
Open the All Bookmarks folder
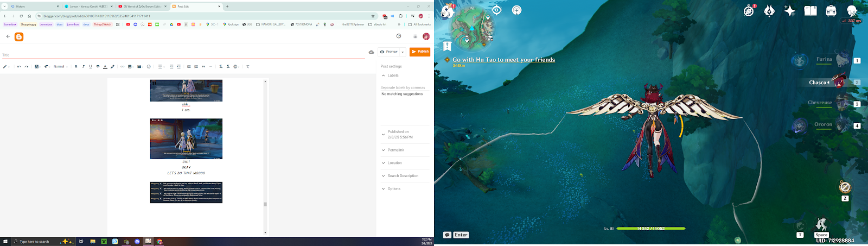click(x=419, y=24)
